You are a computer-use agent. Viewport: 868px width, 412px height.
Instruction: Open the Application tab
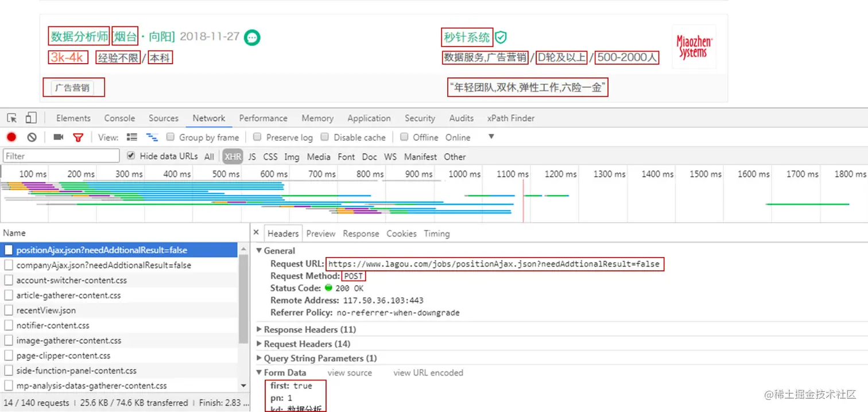369,118
